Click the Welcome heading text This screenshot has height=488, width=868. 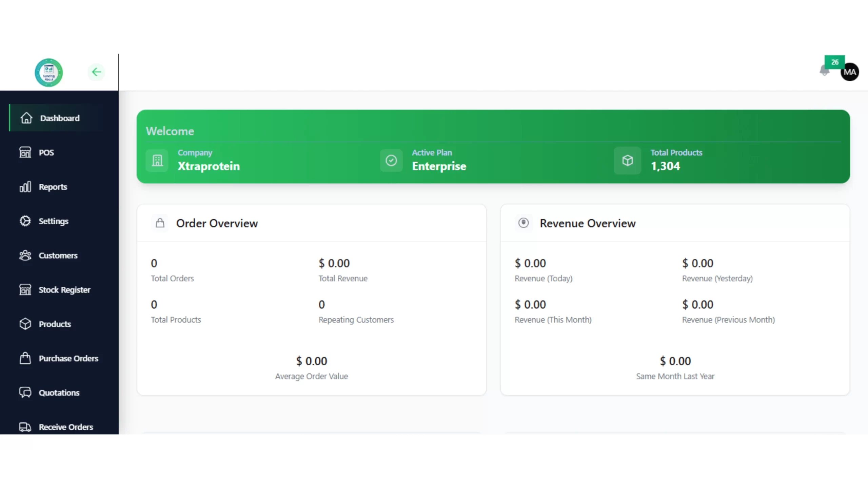click(x=170, y=131)
